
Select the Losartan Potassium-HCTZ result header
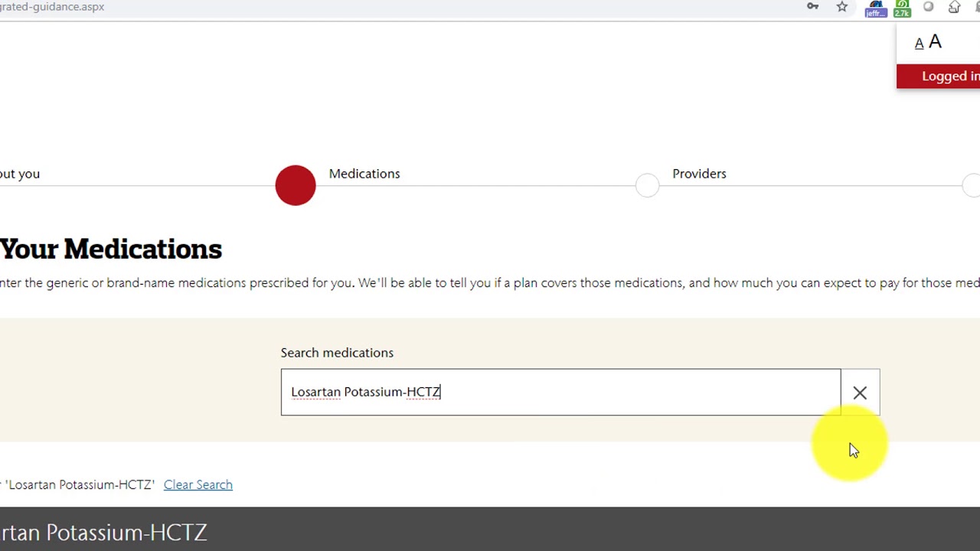point(490,530)
